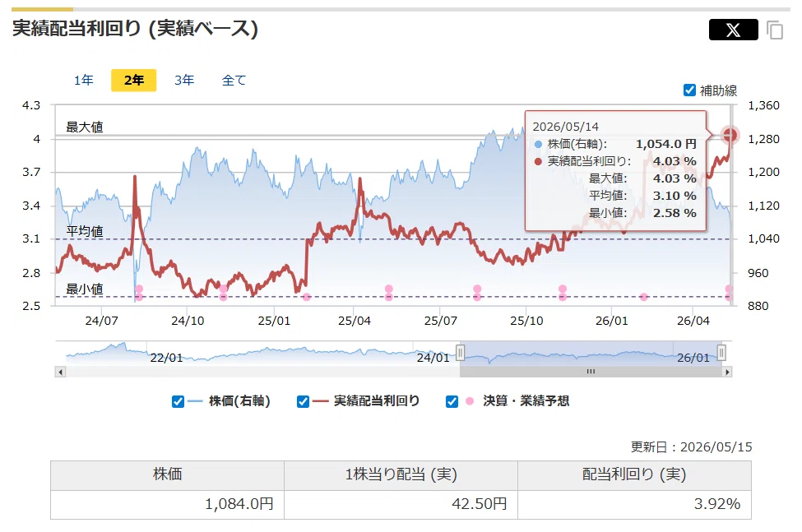Viewport: 802px width, 532px height.
Task: Switch to the 3年 period tab
Action: point(184,81)
